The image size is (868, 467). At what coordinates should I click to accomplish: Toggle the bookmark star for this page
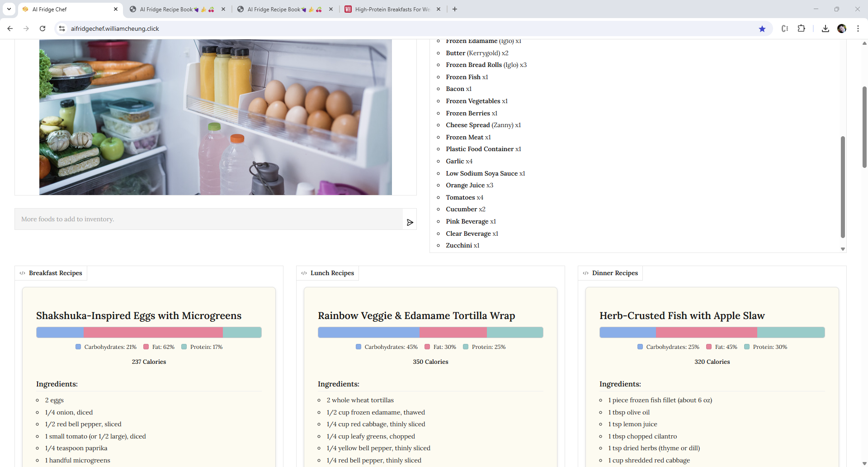tap(763, 29)
